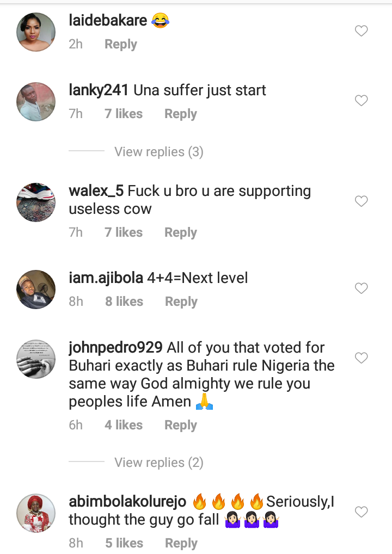Like laidebakare's comment with the heart
Viewport: 392px width, 554px height.
pyautogui.click(x=362, y=32)
